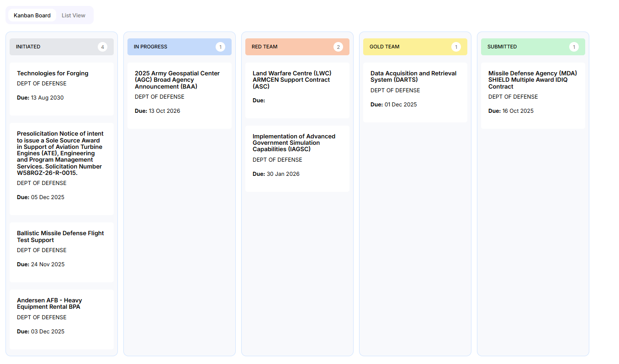Image resolution: width=619 pixels, height=364 pixels.
Task: Click the Red Team count badge showing 2
Action: [338, 47]
